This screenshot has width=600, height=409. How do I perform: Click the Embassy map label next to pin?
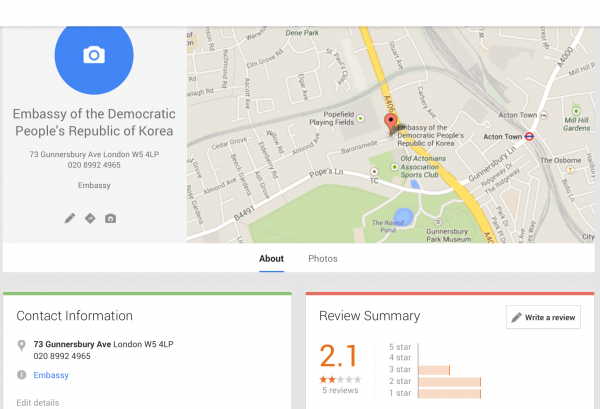click(x=430, y=135)
